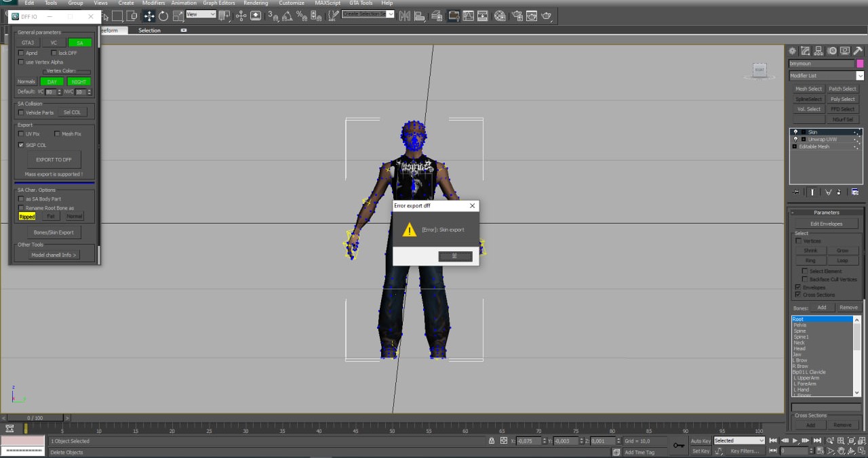Uncheck the SKIP COL checkbox

click(x=21, y=145)
